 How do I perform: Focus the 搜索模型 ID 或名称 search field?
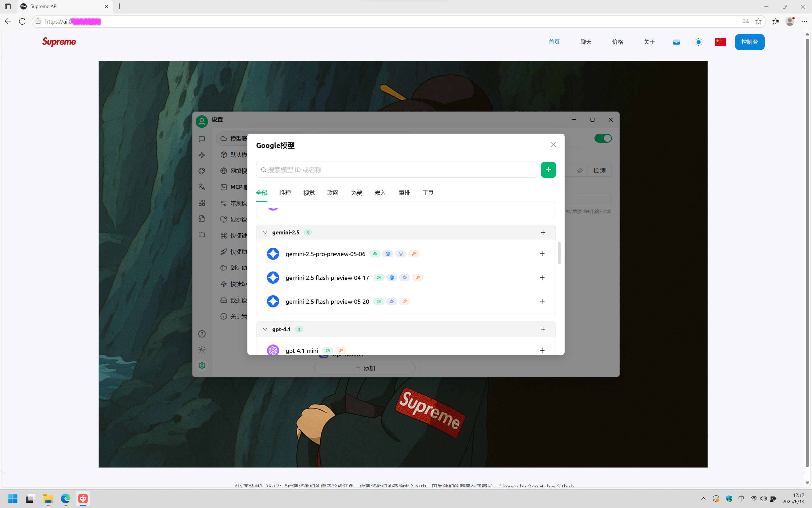click(x=396, y=170)
